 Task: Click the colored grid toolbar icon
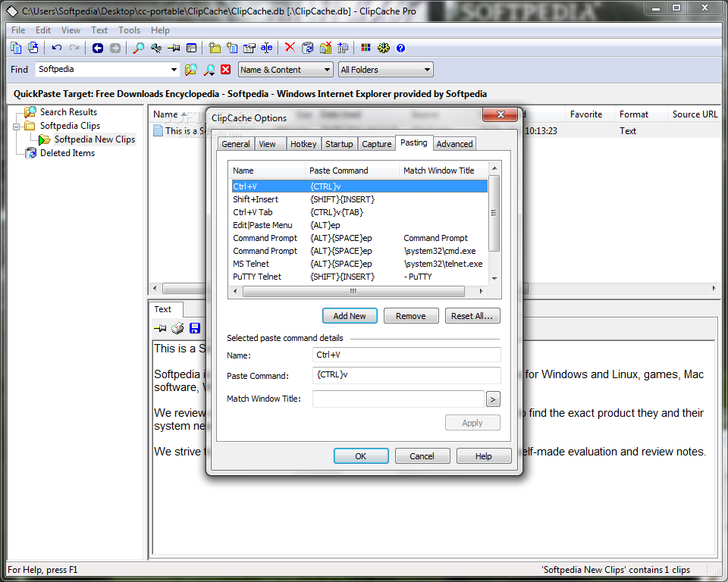366,48
